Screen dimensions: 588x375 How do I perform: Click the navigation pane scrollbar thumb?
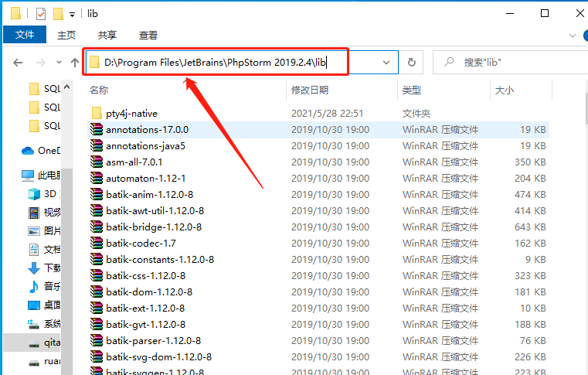66,271
